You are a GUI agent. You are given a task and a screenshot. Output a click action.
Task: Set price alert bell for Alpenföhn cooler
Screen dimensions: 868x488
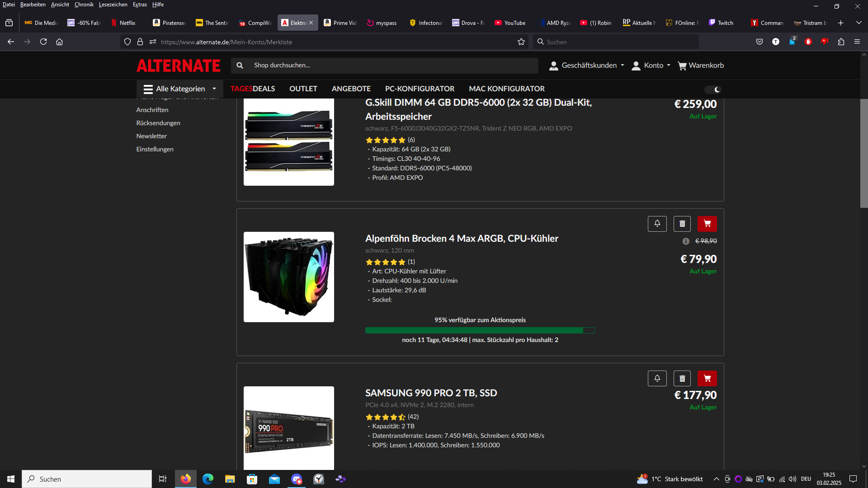657,224
